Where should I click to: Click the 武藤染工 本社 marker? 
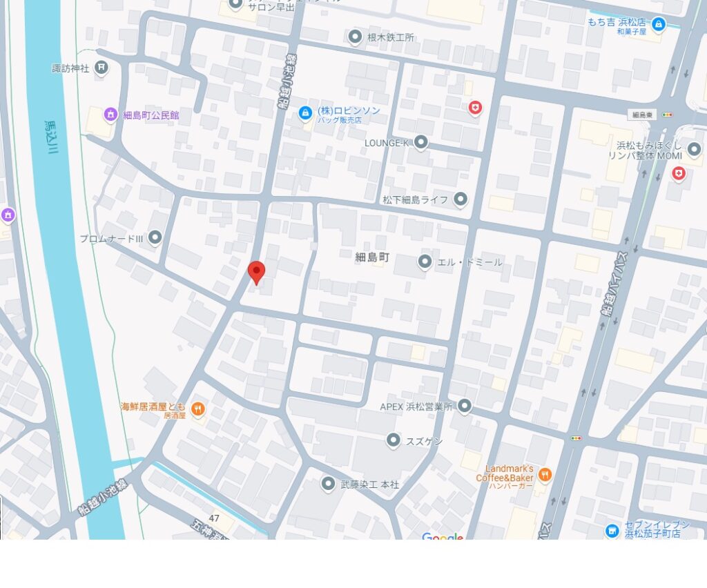click(x=328, y=484)
